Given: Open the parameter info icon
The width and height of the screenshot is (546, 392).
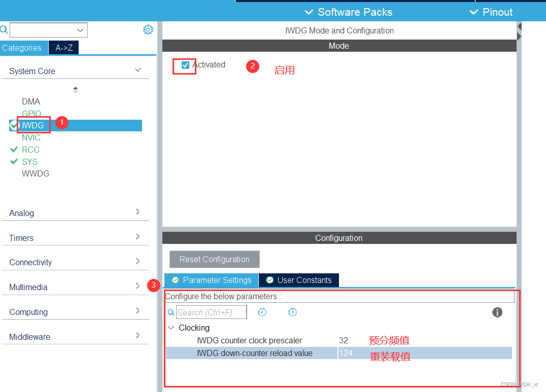Looking at the screenshot, I should coord(497,312).
